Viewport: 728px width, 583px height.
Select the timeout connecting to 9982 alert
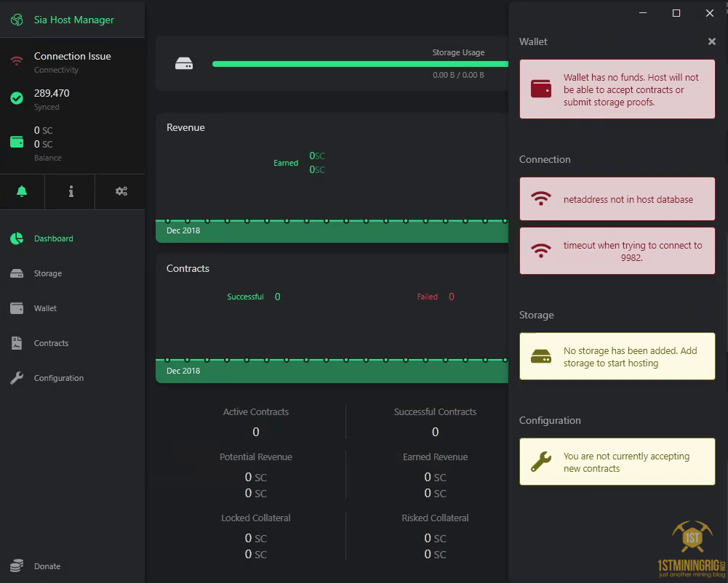pyautogui.click(x=617, y=251)
